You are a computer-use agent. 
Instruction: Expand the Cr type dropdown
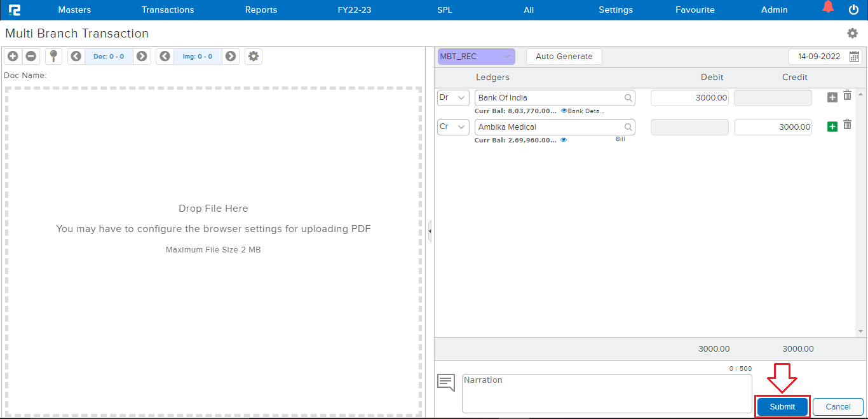pyautogui.click(x=453, y=127)
